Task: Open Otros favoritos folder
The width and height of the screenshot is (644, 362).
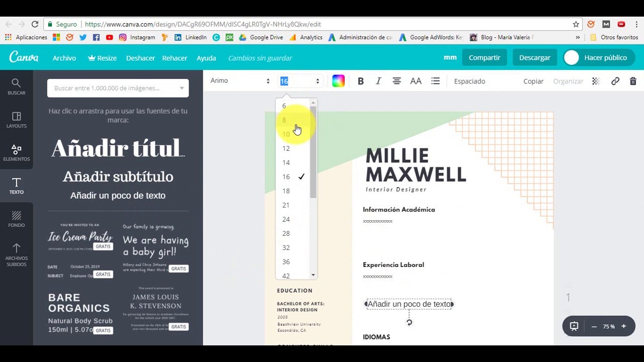Action: click(614, 37)
